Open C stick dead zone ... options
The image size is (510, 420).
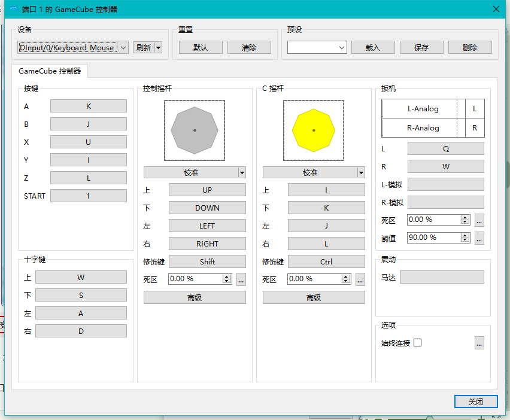tap(360, 279)
